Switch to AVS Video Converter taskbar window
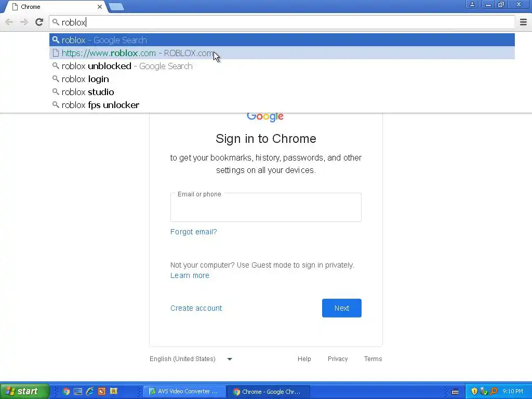 [x=185, y=392]
